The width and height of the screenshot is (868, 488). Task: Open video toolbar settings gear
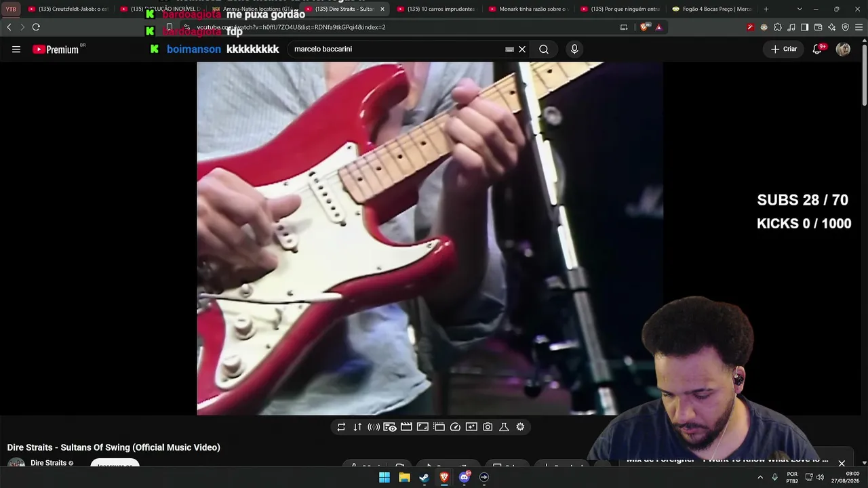pos(520,427)
